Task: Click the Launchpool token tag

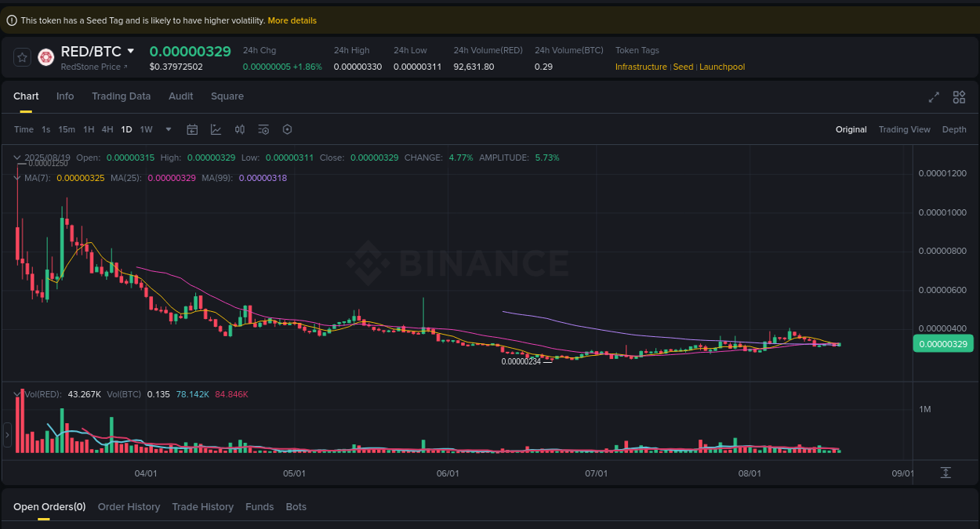Action: point(722,67)
